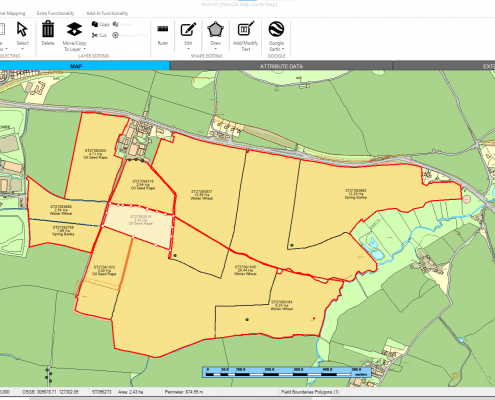This screenshot has height=400, width=495.
Task: Open the Extra Functionality ribbon tab
Action: tap(55, 13)
